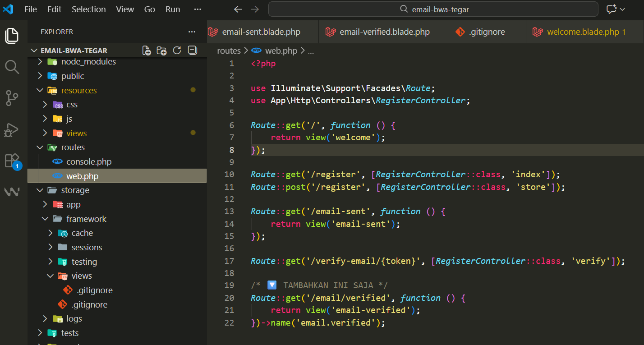Viewport: 644px width, 345px height.
Task: Open the Search view in activity bar
Action: (x=12, y=67)
